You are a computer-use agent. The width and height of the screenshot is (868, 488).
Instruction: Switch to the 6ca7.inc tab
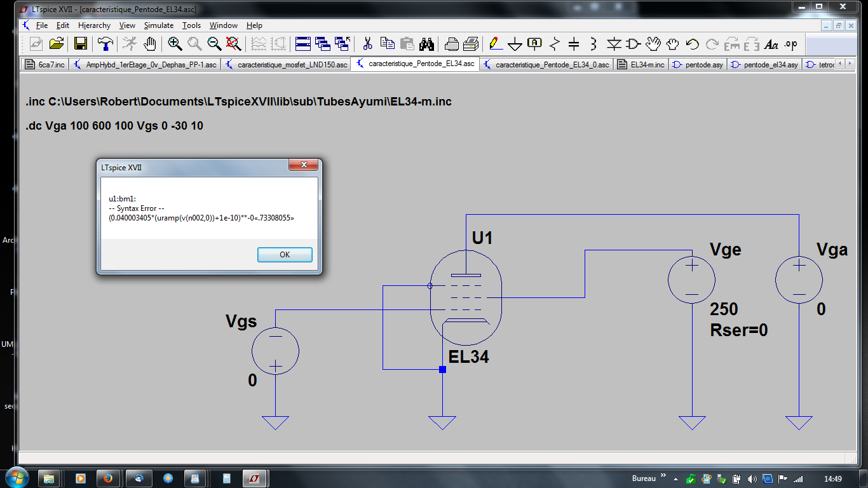(x=44, y=64)
